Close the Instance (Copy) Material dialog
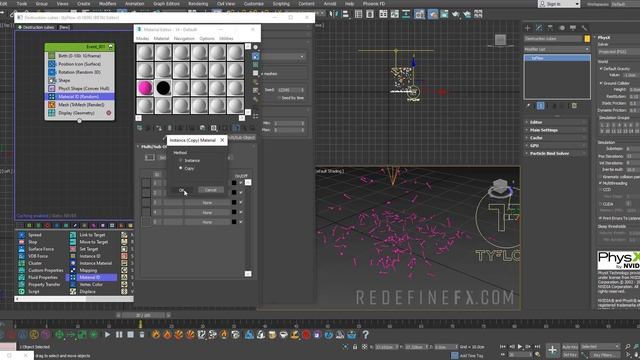Image resolution: width=640 pixels, height=360 pixels. (222, 140)
